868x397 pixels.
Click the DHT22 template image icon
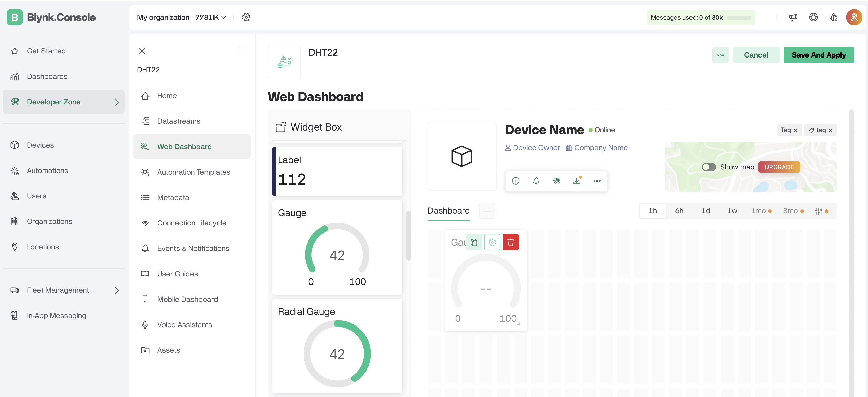[x=284, y=62]
